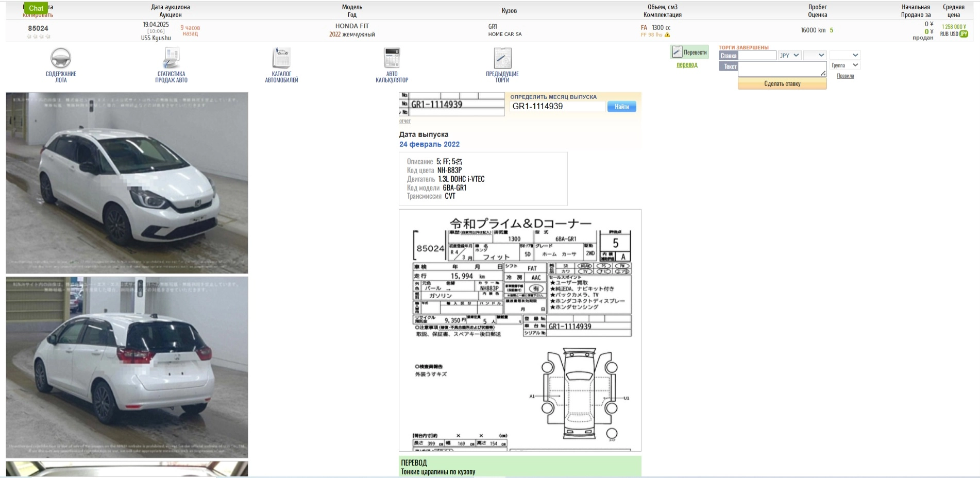This screenshot has height=478, width=980.
Task: Click the HOME CAR SA grade text
Action: point(505,34)
